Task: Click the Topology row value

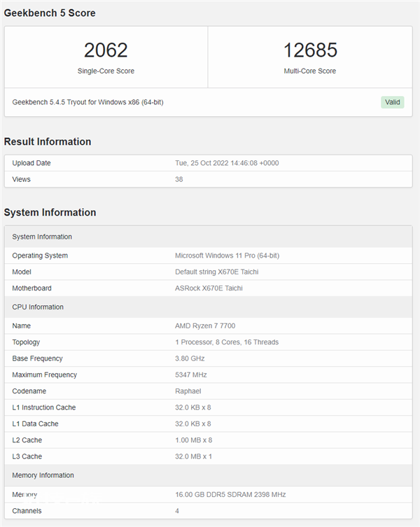Action: click(227, 342)
